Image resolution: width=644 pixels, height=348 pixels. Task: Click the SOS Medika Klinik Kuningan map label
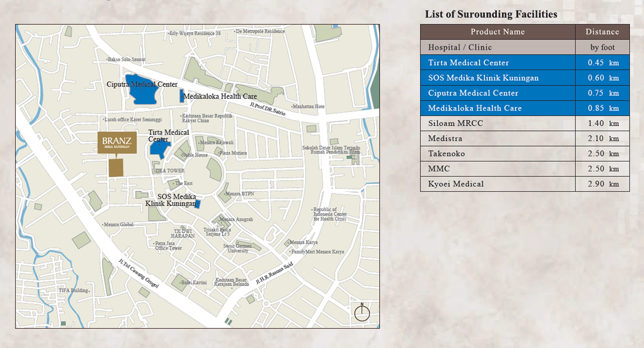(171, 200)
